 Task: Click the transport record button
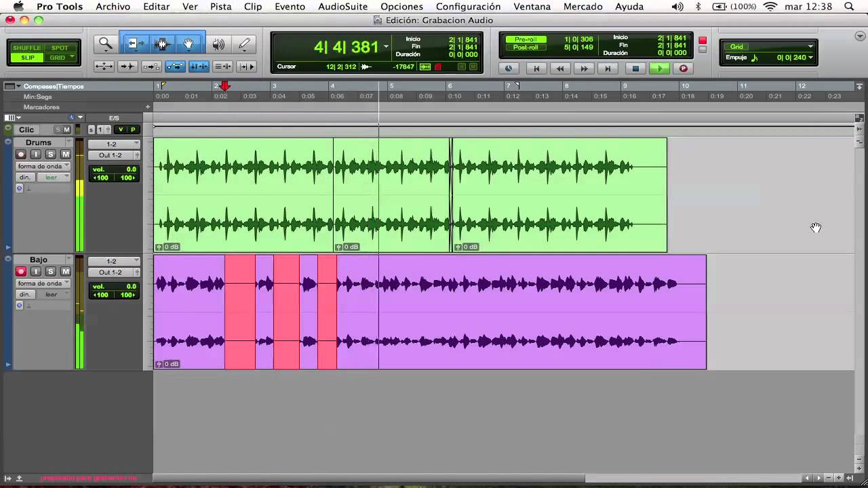click(683, 68)
